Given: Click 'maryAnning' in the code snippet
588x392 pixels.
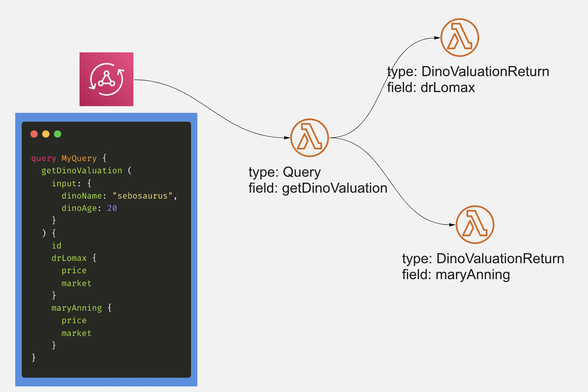Looking at the screenshot, I should pos(77,308).
